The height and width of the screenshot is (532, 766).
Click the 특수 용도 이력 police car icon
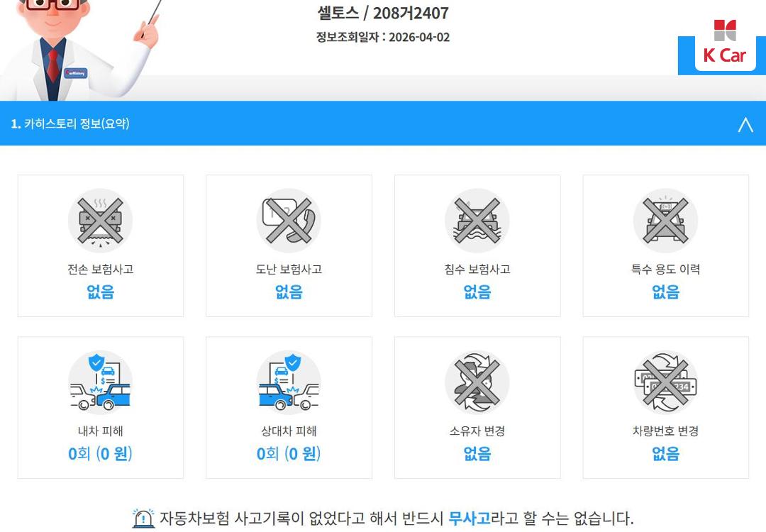665,221
